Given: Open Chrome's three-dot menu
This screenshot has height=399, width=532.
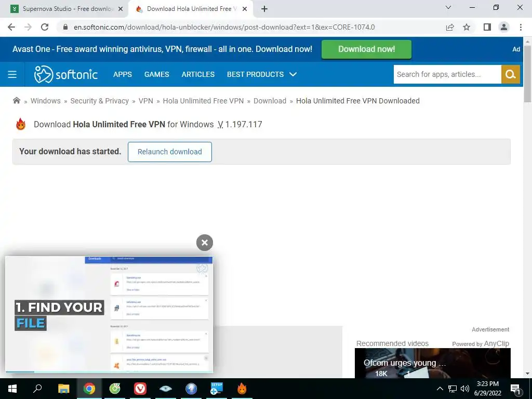Looking at the screenshot, I should pyautogui.click(x=521, y=27).
